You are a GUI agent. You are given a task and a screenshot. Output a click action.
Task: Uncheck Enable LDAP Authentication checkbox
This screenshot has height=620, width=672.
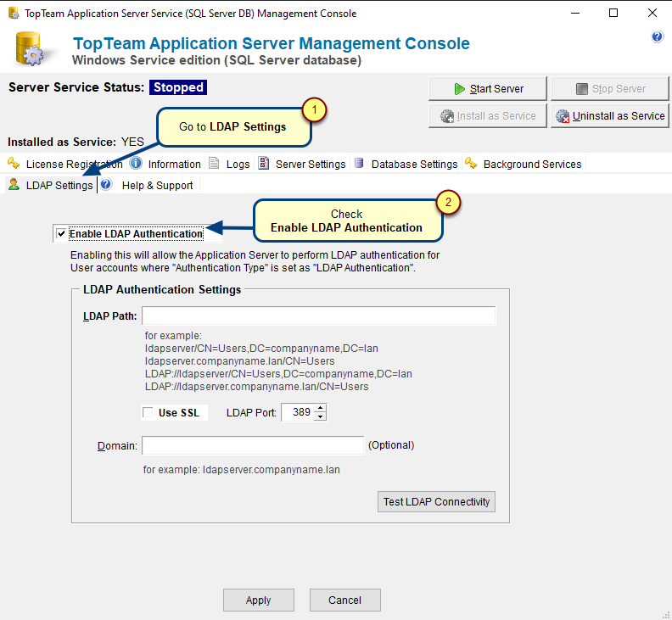pos(61,234)
